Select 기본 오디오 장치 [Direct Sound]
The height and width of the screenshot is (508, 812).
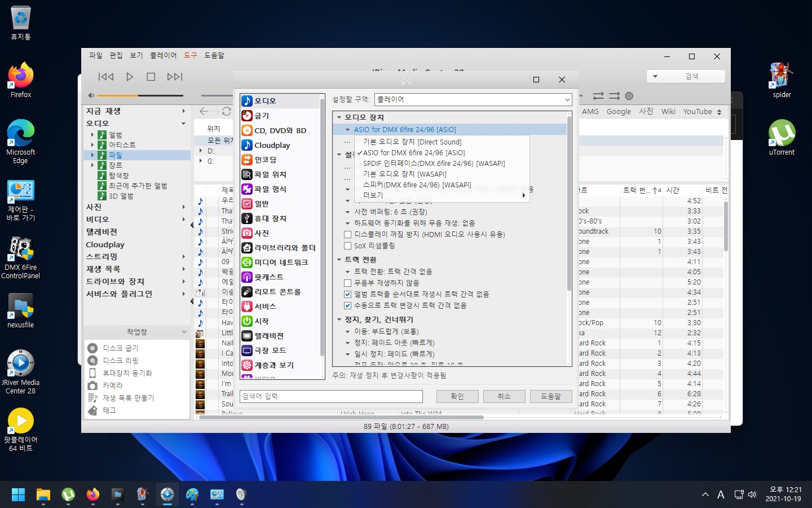[442, 142]
